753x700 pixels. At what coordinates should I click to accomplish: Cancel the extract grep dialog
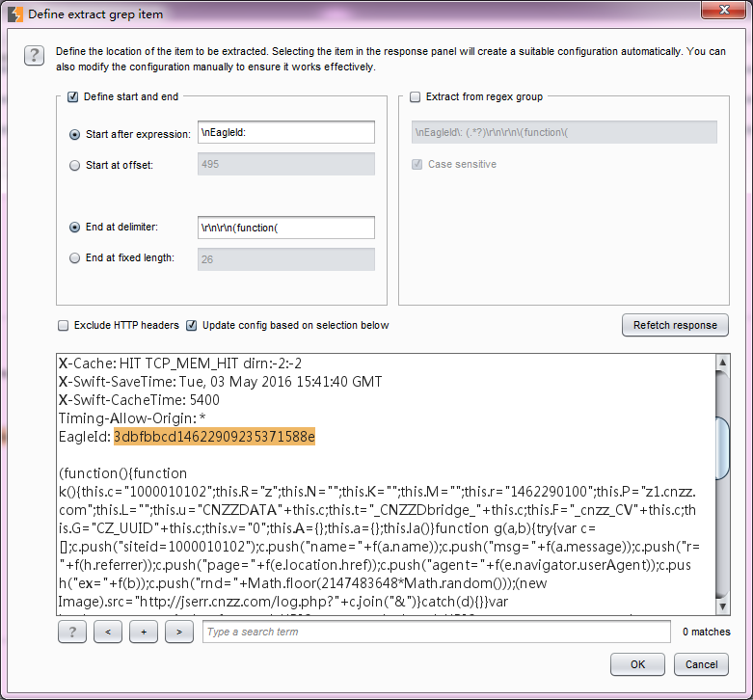701,664
